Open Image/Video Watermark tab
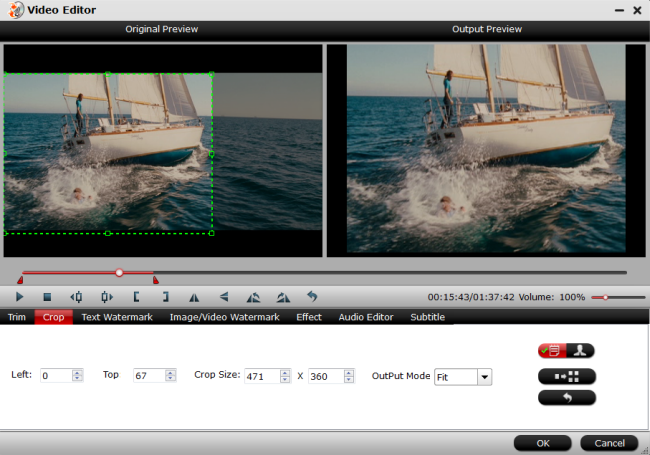The image size is (650, 455). [224, 317]
